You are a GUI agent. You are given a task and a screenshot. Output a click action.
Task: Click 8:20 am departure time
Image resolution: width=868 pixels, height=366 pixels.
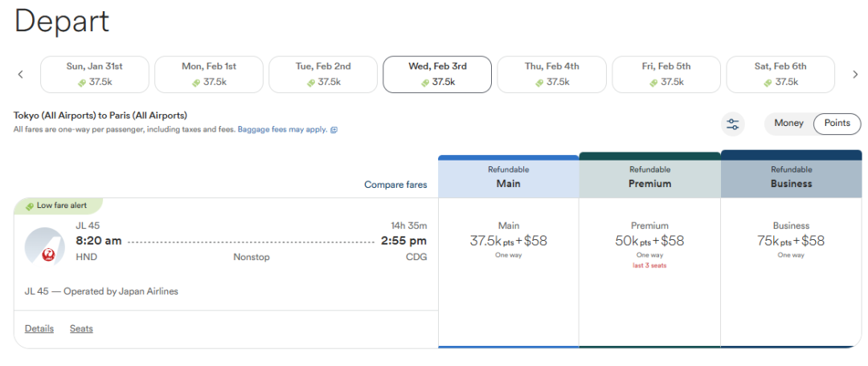tap(99, 241)
